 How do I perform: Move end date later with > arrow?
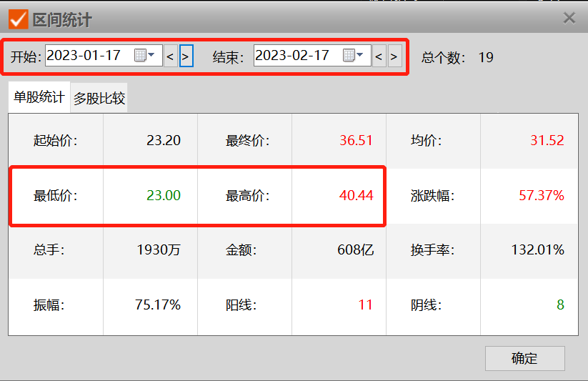pyautogui.click(x=394, y=56)
